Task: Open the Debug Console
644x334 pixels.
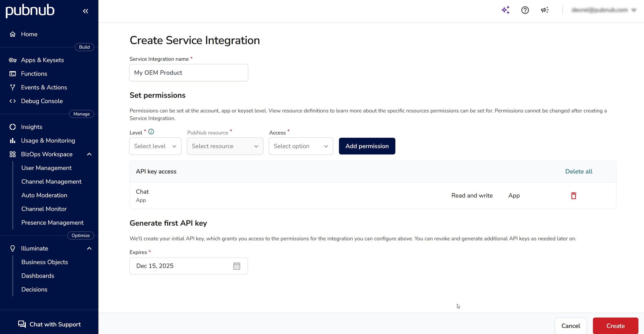Action: (42, 101)
